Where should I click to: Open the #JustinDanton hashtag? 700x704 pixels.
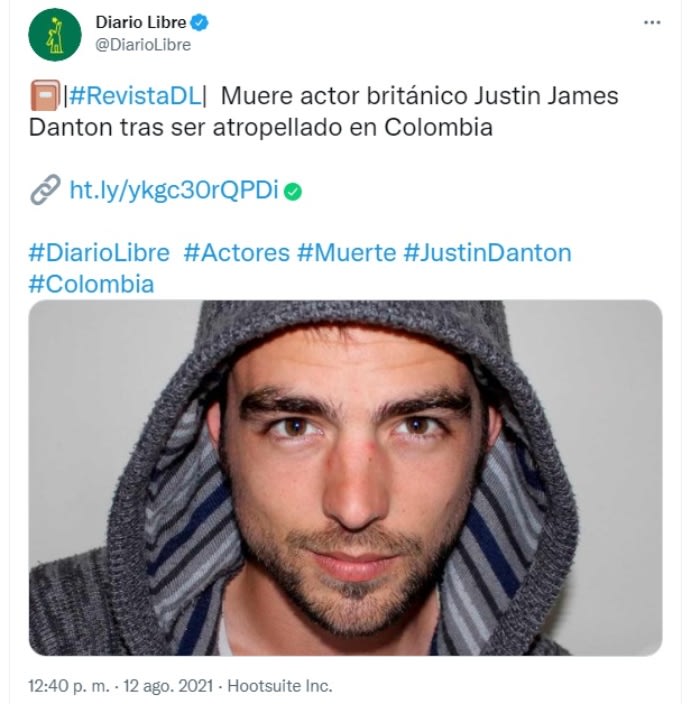click(487, 252)
